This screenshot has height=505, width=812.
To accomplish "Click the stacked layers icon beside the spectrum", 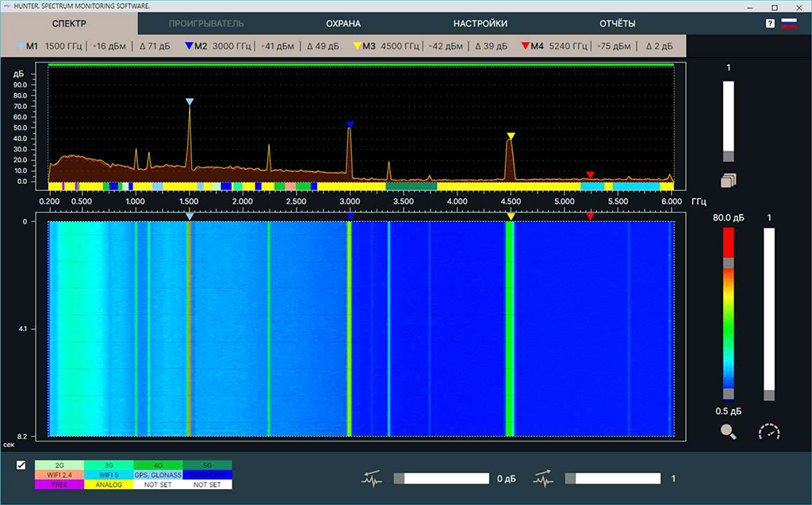I will (x=728, y=180).
